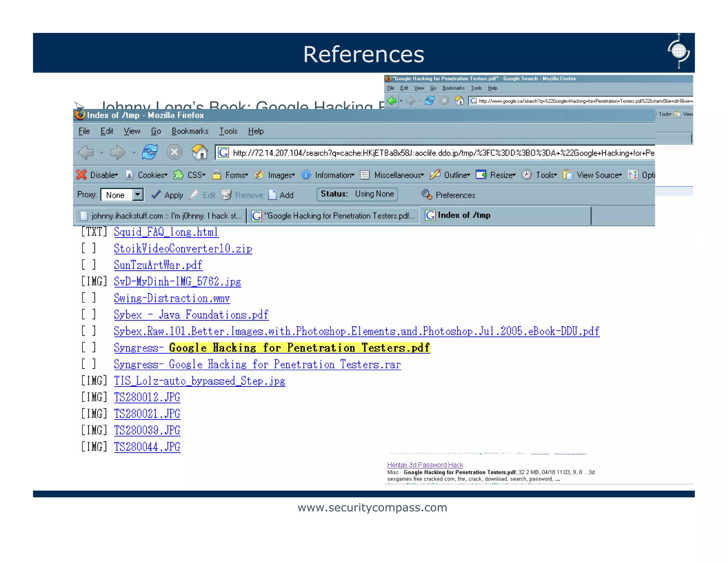Open TIS_Lolz-auto_bypassed_Step.jpg link
728x562 pixels.
(x=200, y=381)
